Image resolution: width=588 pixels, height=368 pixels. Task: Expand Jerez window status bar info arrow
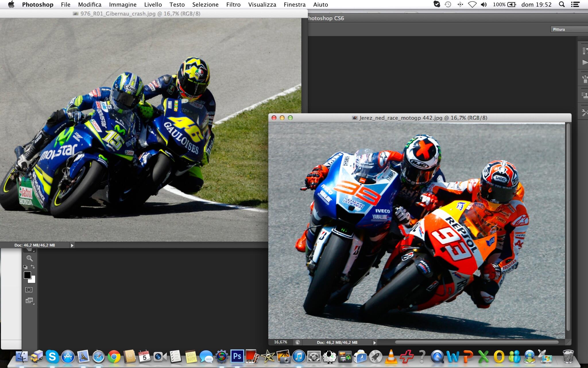pyautogui.click(x=374, y=342)
